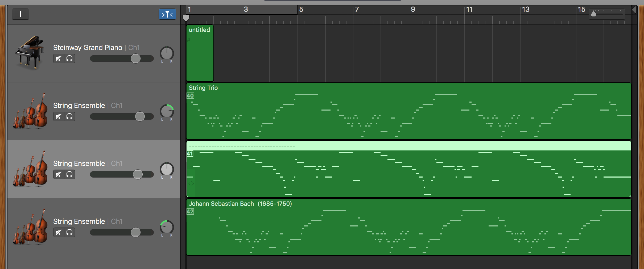The width and height of the screenshot is (644, 269).
Task: Click the pan knob on the String Trio track
Action: 167,111
